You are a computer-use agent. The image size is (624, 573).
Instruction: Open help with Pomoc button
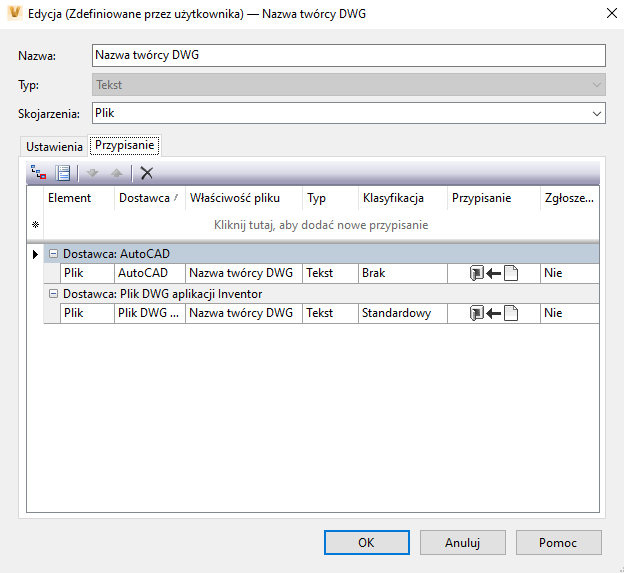[x=558, y=542]
